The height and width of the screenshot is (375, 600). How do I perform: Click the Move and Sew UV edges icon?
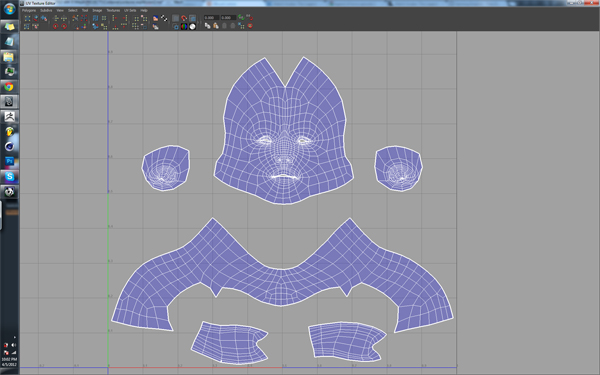tap(84, 26)
